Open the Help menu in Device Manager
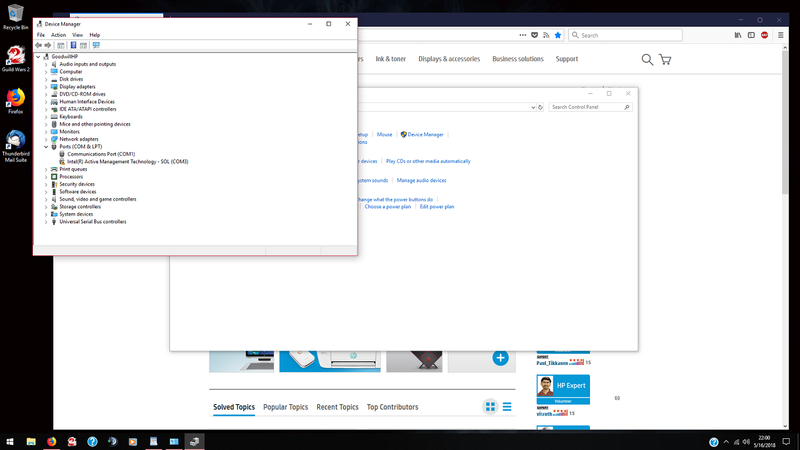 [94, 35]
